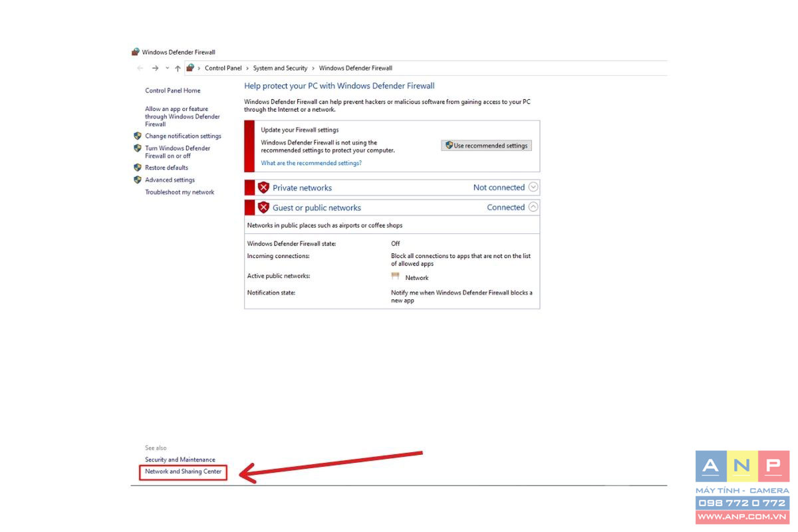Open Control Panel Home
The width and height of the screenshot is (798, 532).
click(x=173, y=90)
